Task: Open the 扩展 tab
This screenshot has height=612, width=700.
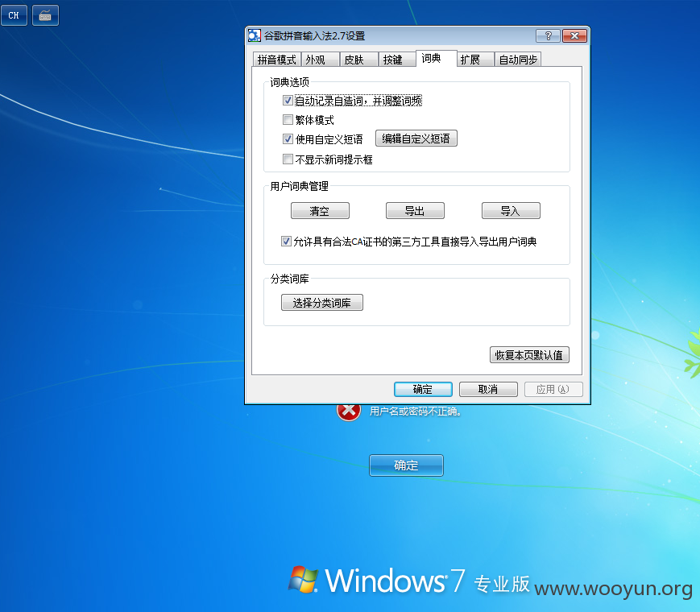Action: point(475,60)
